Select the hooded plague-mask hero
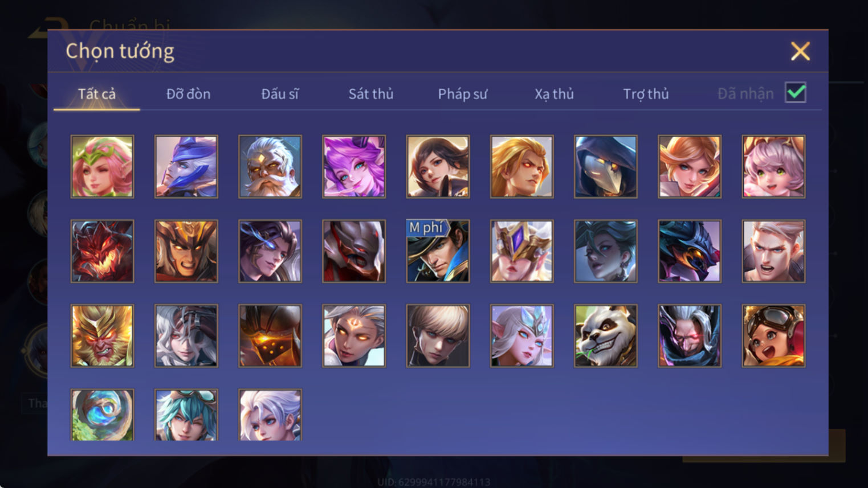Screen dimensions: 868x488 (x=605, y=167)
